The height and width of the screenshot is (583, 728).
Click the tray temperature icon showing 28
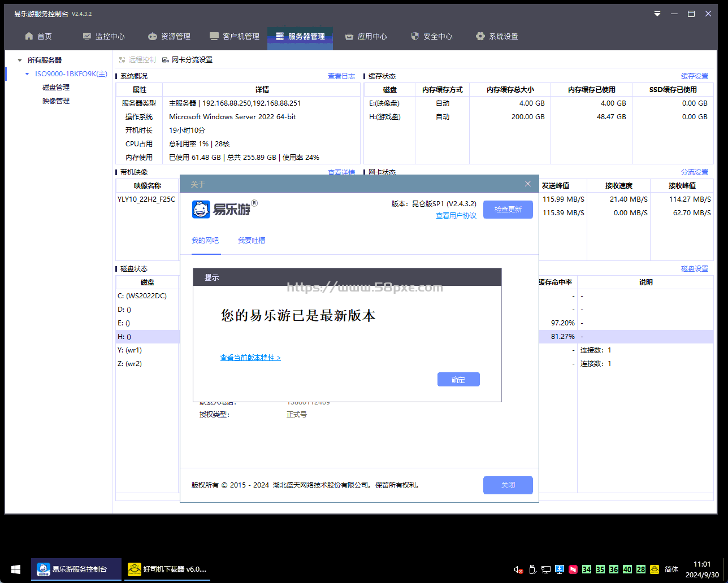[641, 569]
